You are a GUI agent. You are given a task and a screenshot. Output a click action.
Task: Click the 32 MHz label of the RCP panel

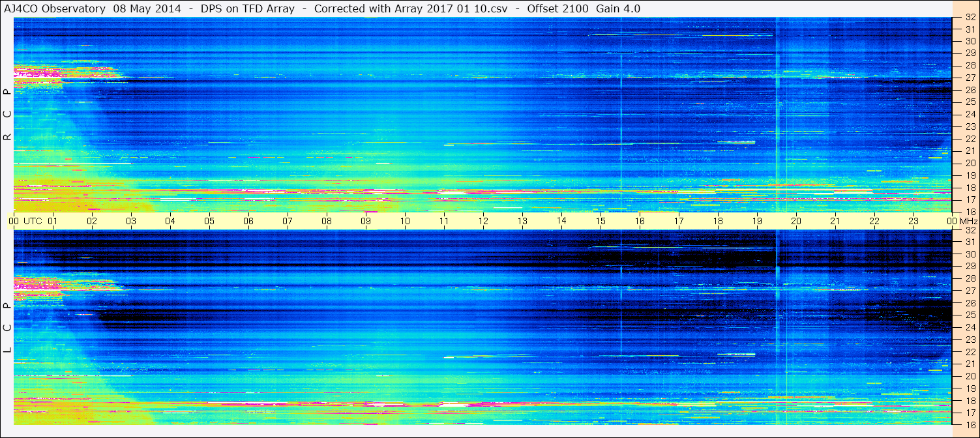click(970, 18)
